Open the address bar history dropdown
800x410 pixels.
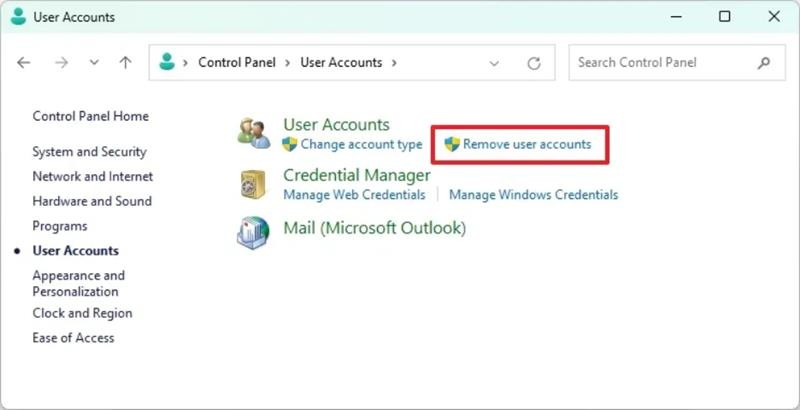pyautogui.click(x=494, y=63)
